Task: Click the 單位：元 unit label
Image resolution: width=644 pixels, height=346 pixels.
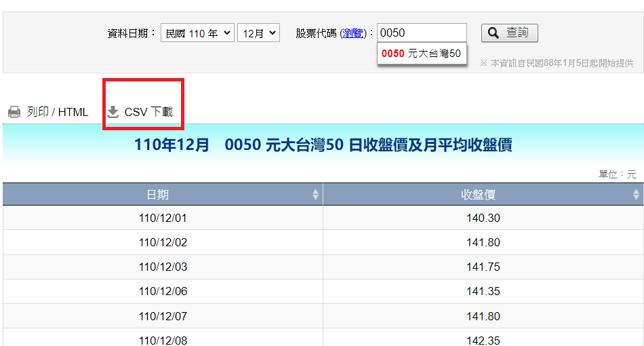Action: click(x=618, y=174)
